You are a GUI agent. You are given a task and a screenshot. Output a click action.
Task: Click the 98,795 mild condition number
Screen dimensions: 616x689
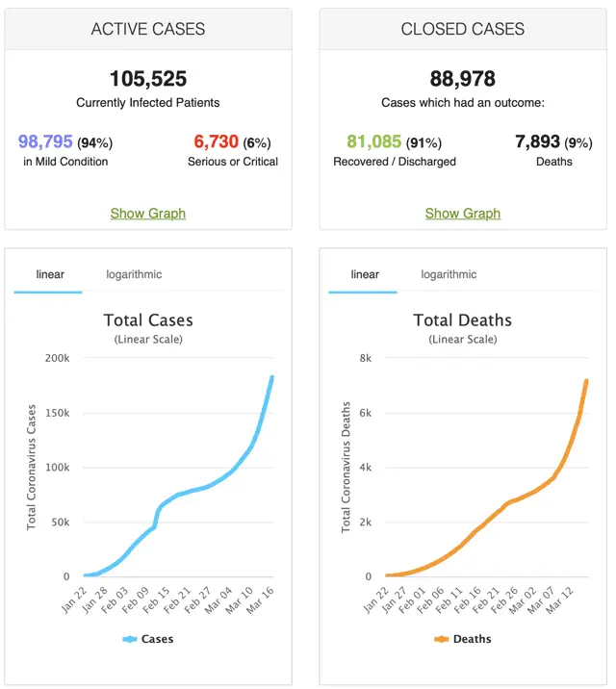click(52, 142)
